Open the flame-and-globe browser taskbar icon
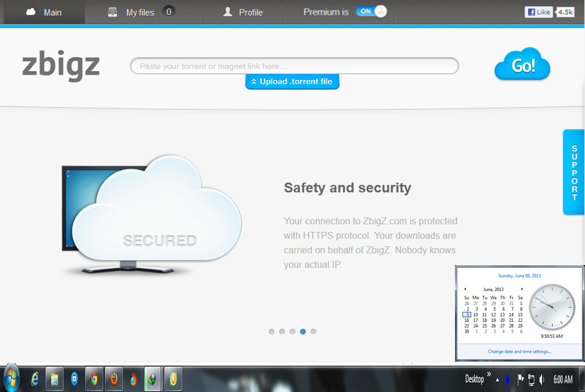585x392 pixels. tap(133, 379)
